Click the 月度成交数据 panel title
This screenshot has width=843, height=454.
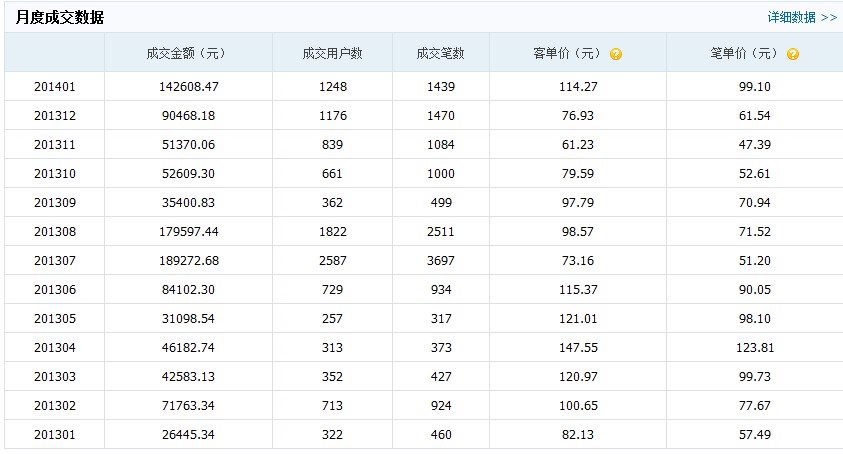tap(59, 18)
